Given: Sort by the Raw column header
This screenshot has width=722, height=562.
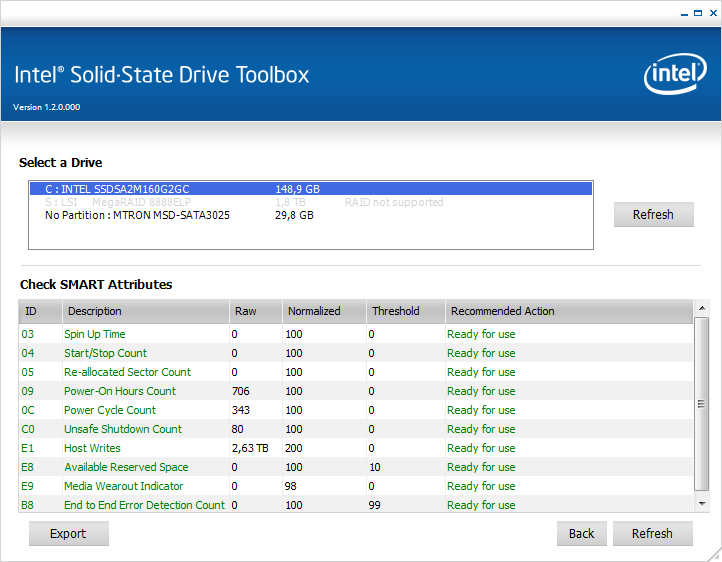Looking at the screenshot, I should (x=256, y=311).
